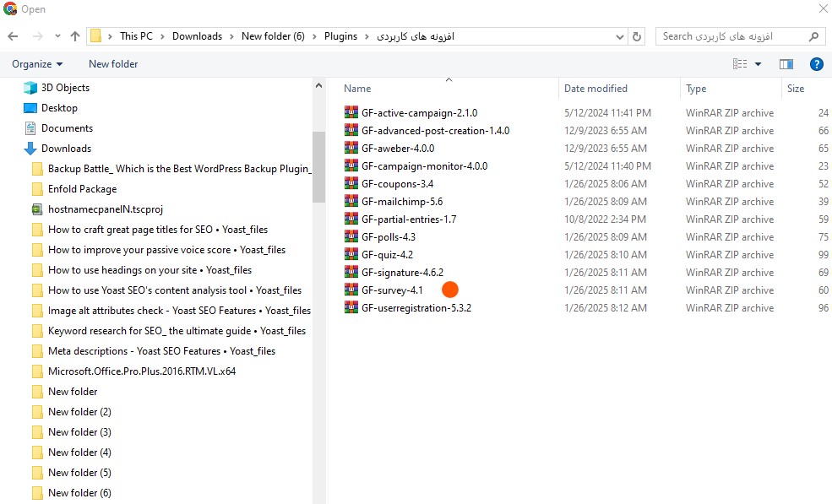This screenshot has height=504, width=832.
Task: Open New folder (4) in sidebar
Action: click(x=79, y=452)
